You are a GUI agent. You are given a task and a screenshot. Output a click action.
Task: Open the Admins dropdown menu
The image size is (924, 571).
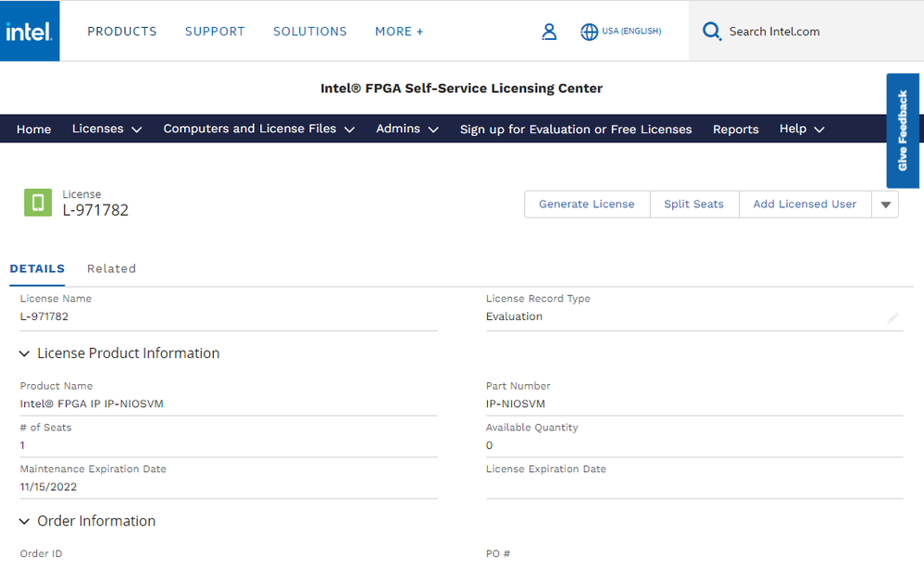point(406,129)
